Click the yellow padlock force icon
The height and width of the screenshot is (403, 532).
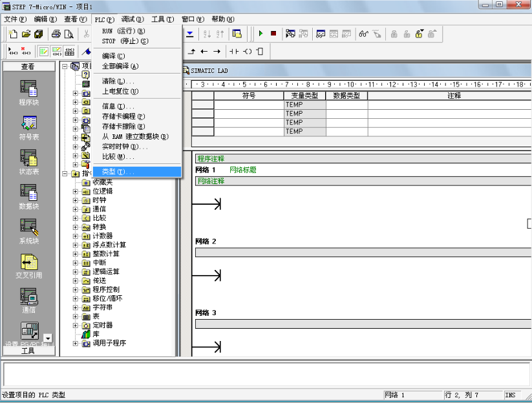click(420, 34)
